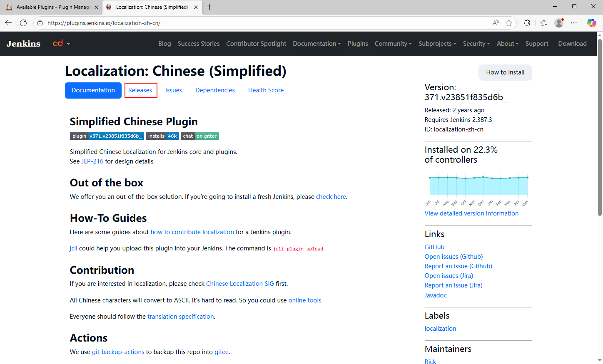Image resolution: width=603 pixels, height=364 pixels.
Task: Click the Jenkins home logo
Action: (x=24, y=44)
